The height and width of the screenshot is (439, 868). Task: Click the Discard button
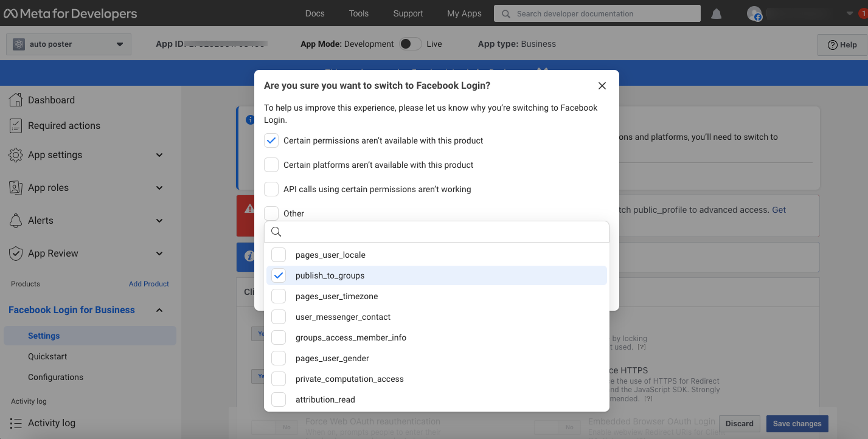point(740,424)
